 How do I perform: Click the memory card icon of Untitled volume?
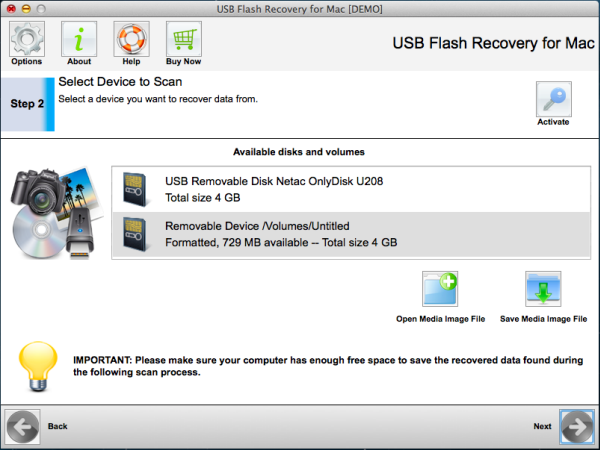point(135,234)
